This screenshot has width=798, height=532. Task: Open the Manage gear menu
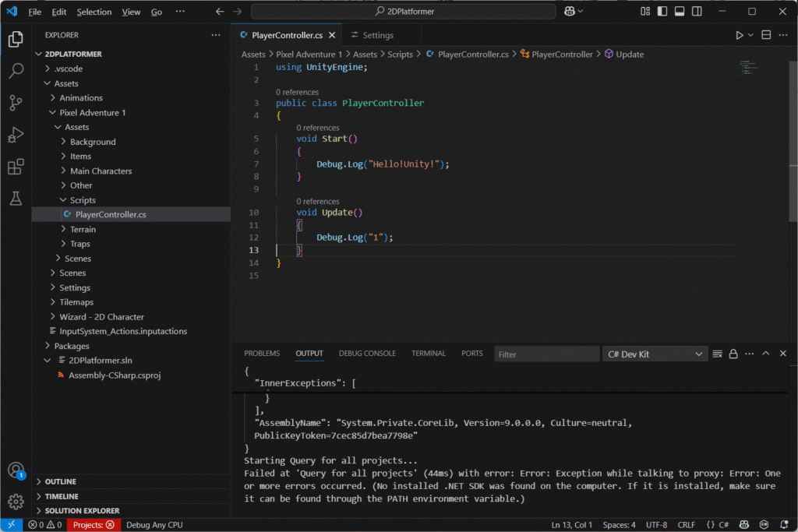coord(16,502)
